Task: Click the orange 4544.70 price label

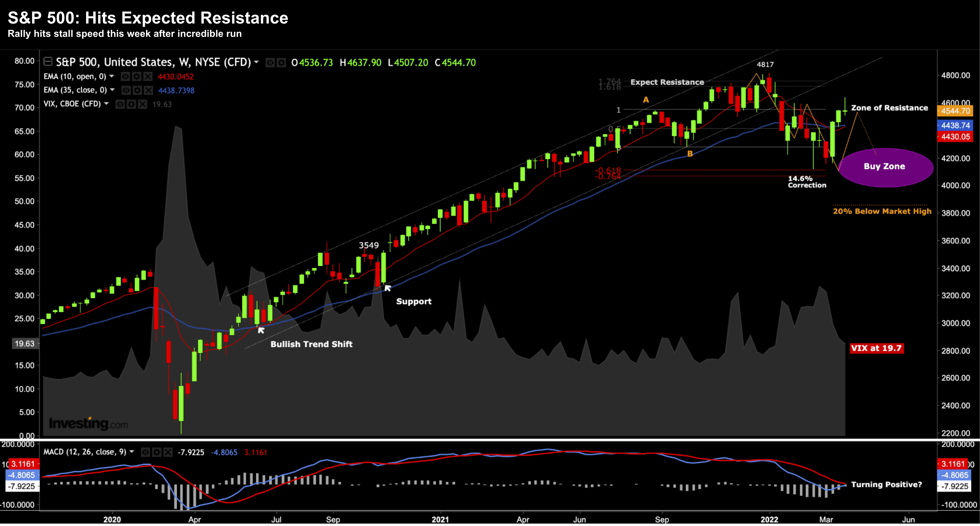Action: [955, 111]
